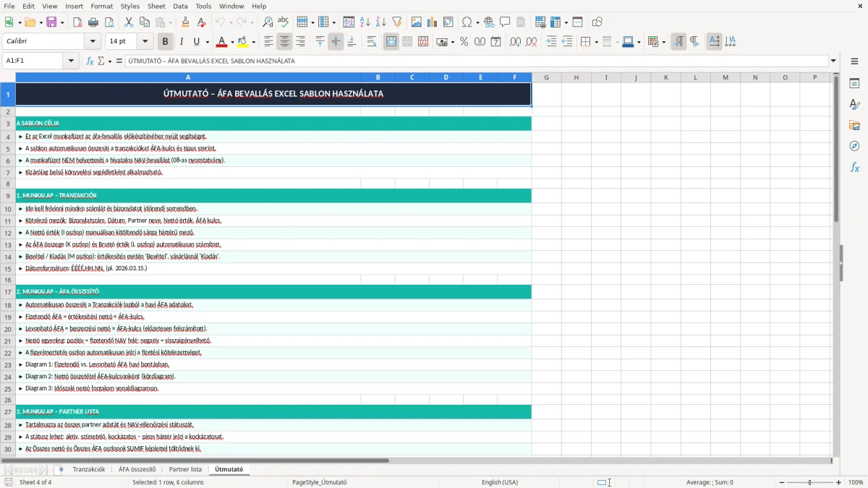Image resolution: width=868 pixels, height=488 pixels.
Task: Click the Copy icon
Action: (x=144, y=22)
